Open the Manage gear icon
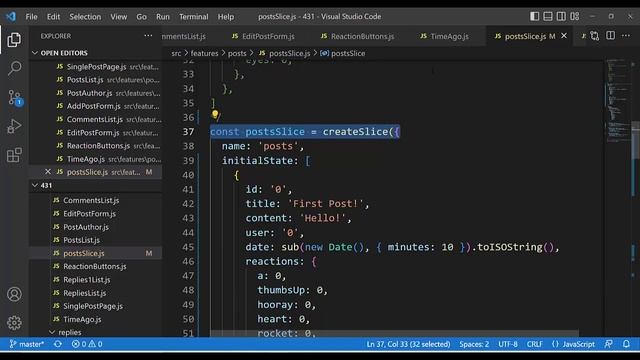 pyautogui.click(x=14, y=323)
